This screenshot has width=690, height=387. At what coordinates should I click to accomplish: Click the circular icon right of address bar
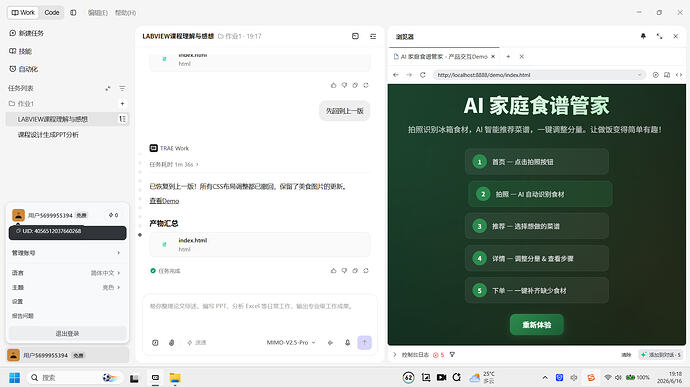[655, 75]
